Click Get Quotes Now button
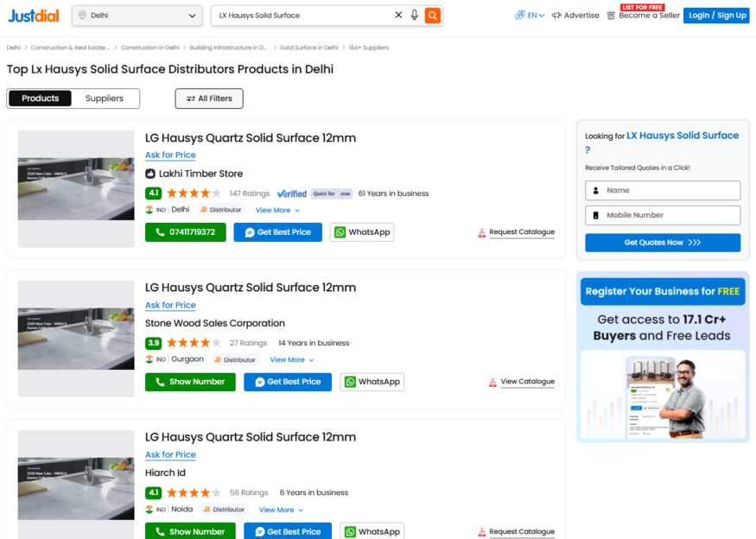The height and width of the screenshot is (539, 756). [x=663, y=243]
